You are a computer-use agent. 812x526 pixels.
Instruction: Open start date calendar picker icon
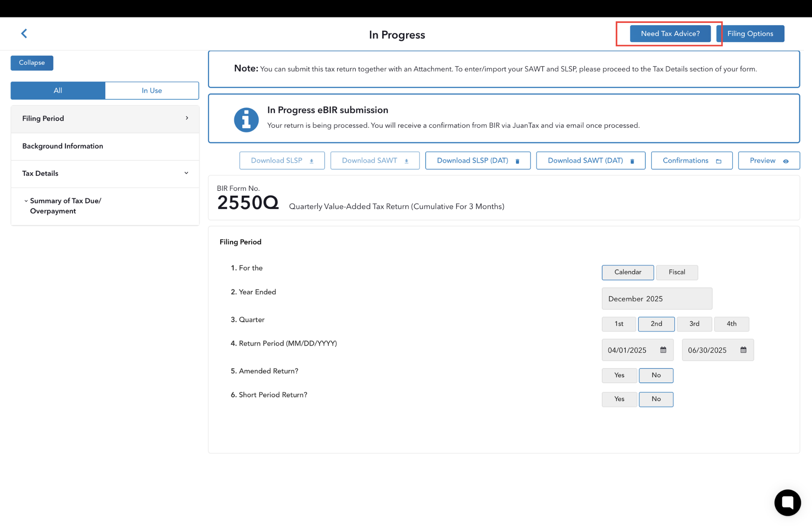pos(663,350)
